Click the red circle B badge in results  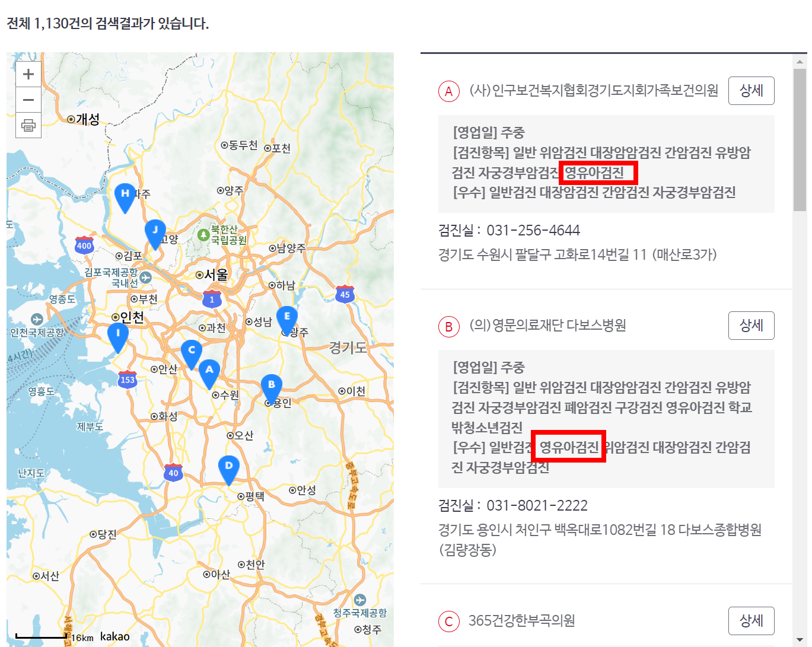tap(449, 326)
